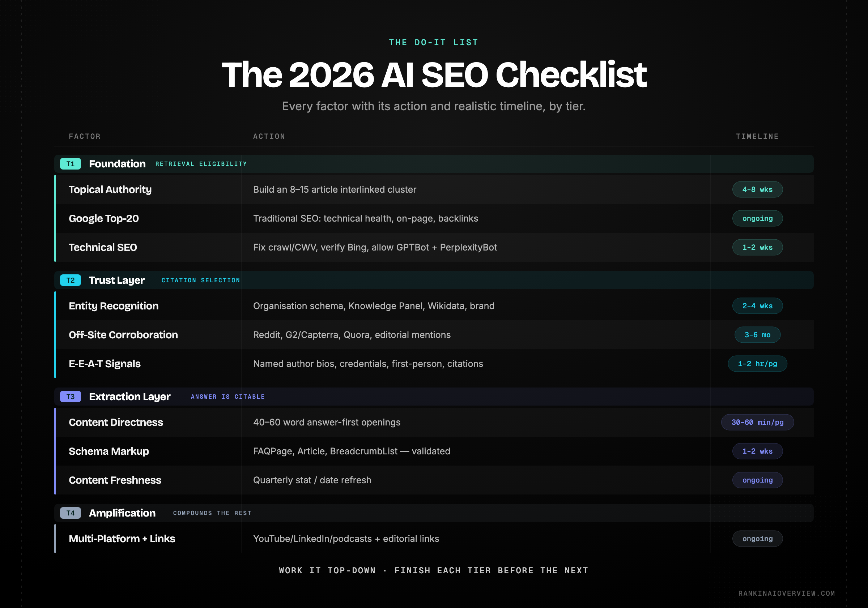Click the T3 tier badge

[x=70, y=397]
